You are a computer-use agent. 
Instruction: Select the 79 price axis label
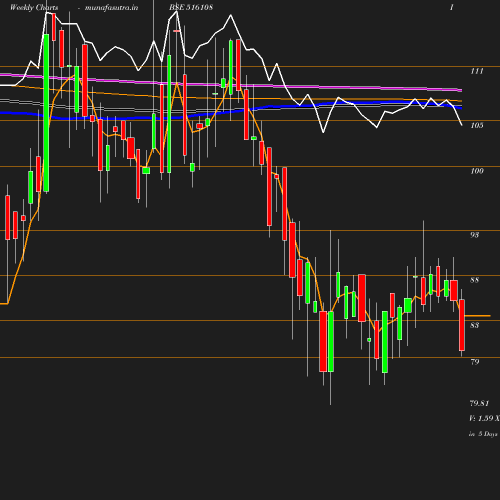[474, 362]
